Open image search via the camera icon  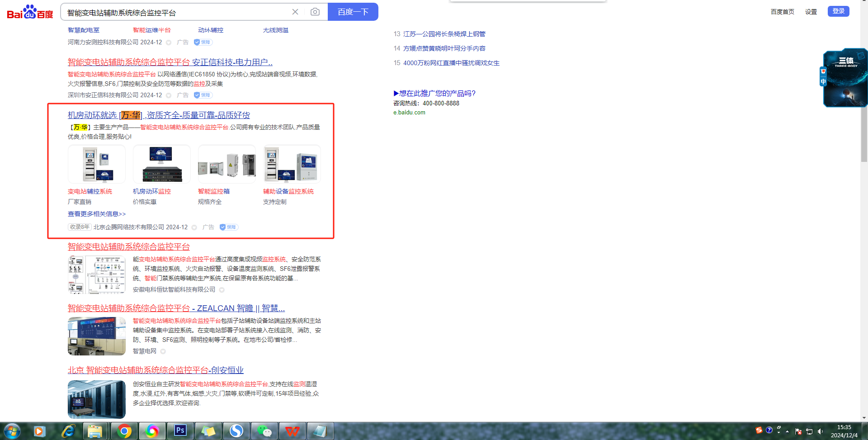coord(315,12)
